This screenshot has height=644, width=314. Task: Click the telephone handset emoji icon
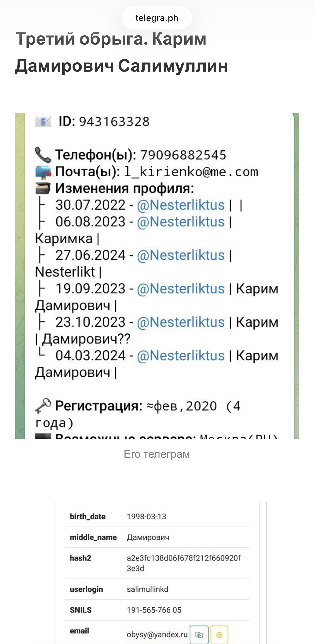tap(43, 155)
